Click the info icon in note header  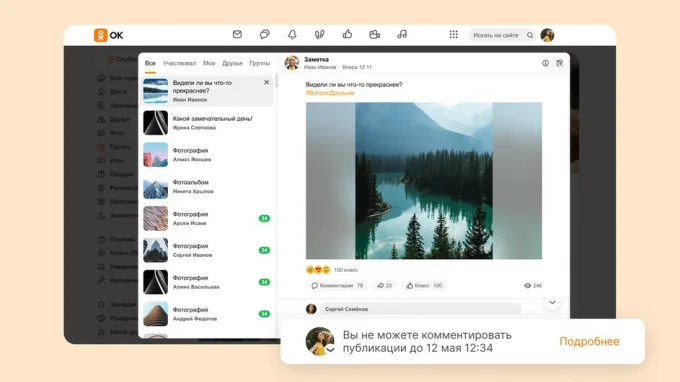[x=545, y=63]
